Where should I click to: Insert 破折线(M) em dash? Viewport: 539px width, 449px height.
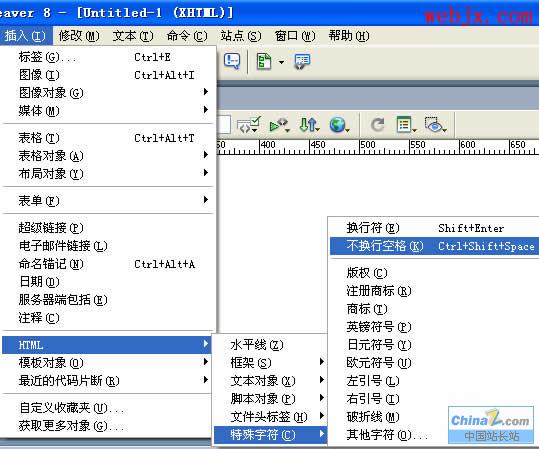click(434, 417)
